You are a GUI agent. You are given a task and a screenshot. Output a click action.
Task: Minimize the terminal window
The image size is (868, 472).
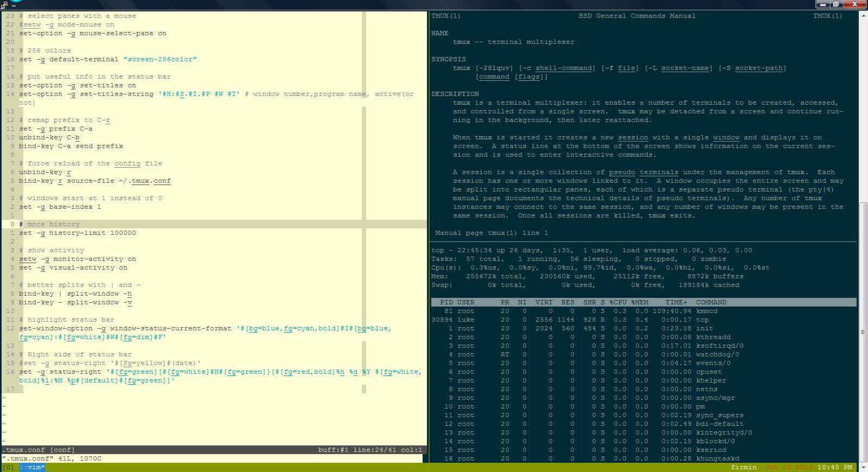point(822,4)
